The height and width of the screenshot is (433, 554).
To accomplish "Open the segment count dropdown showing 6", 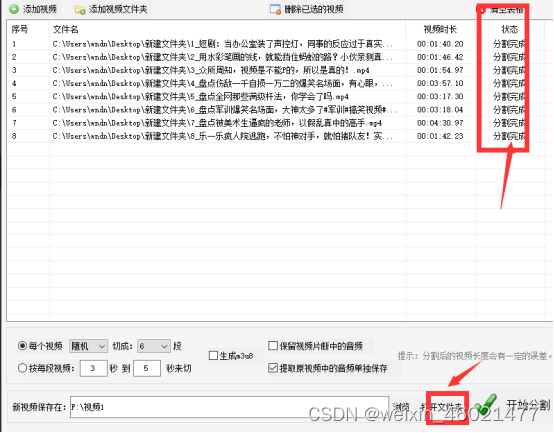I will [x=154, y=346].
